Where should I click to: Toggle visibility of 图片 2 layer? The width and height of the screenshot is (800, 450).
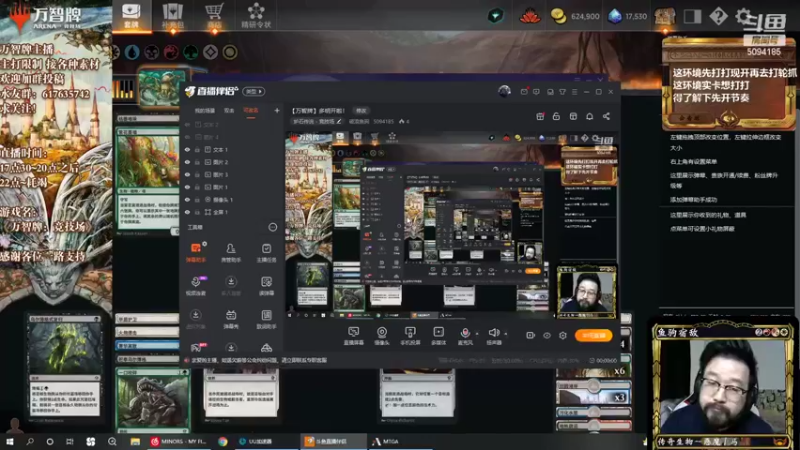(x=187, y=162)
